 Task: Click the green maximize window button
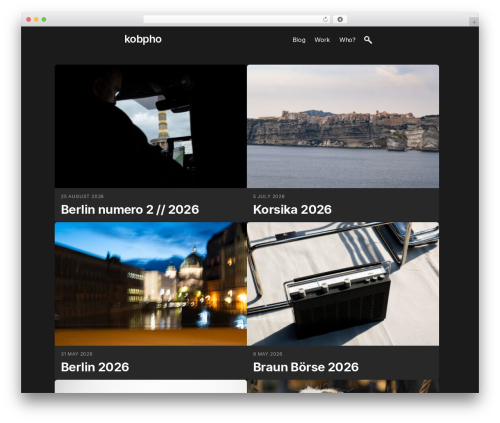tap(44, 20)
